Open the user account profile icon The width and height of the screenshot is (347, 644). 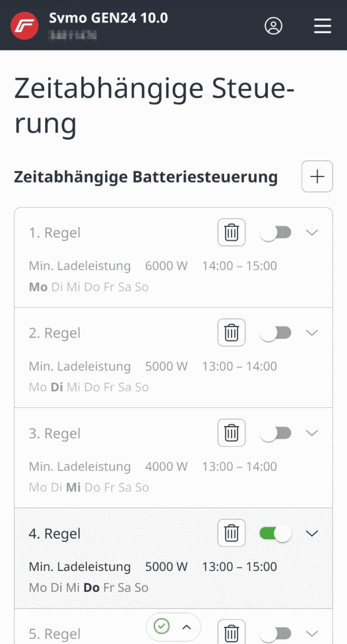tap(273, 26)
